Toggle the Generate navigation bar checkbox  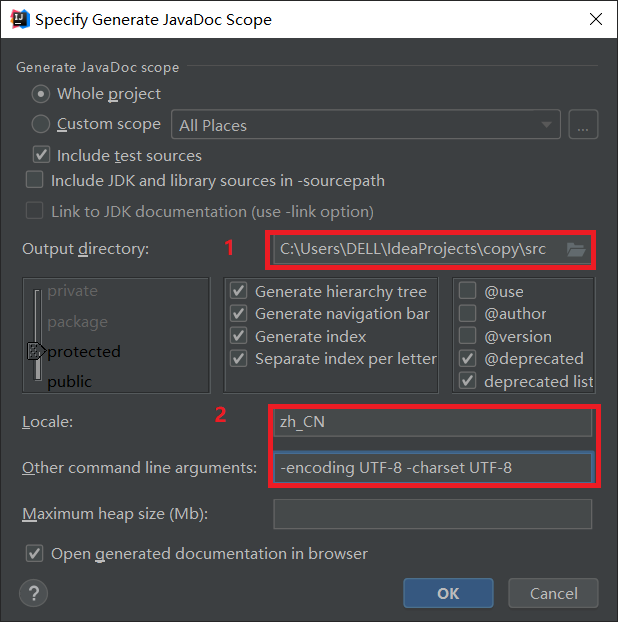[239, 314]
